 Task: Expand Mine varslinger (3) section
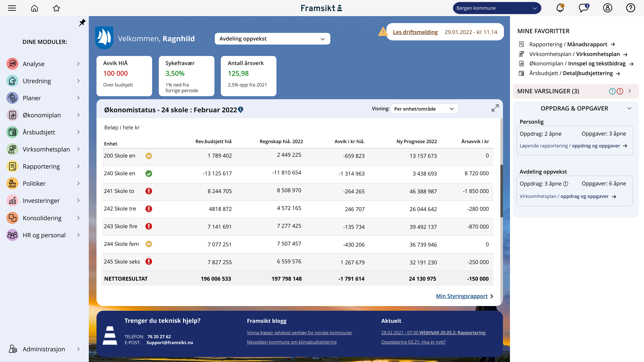(630, 91)
